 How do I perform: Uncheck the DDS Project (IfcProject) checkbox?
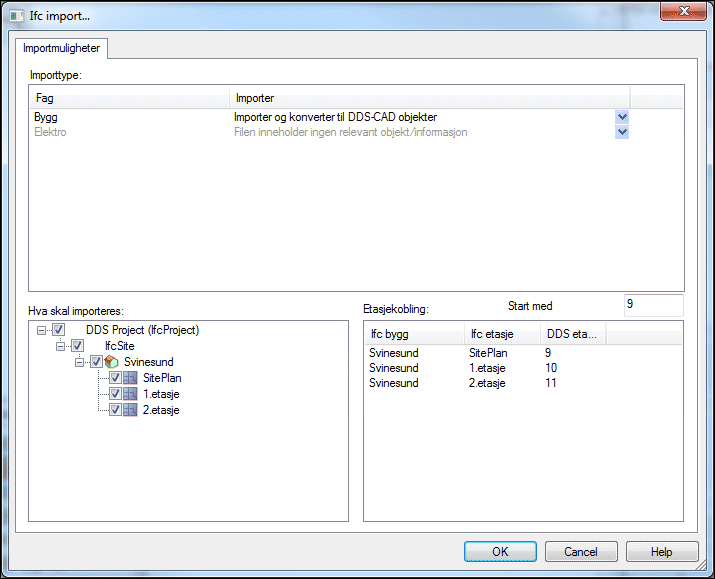tap(59, 330)
